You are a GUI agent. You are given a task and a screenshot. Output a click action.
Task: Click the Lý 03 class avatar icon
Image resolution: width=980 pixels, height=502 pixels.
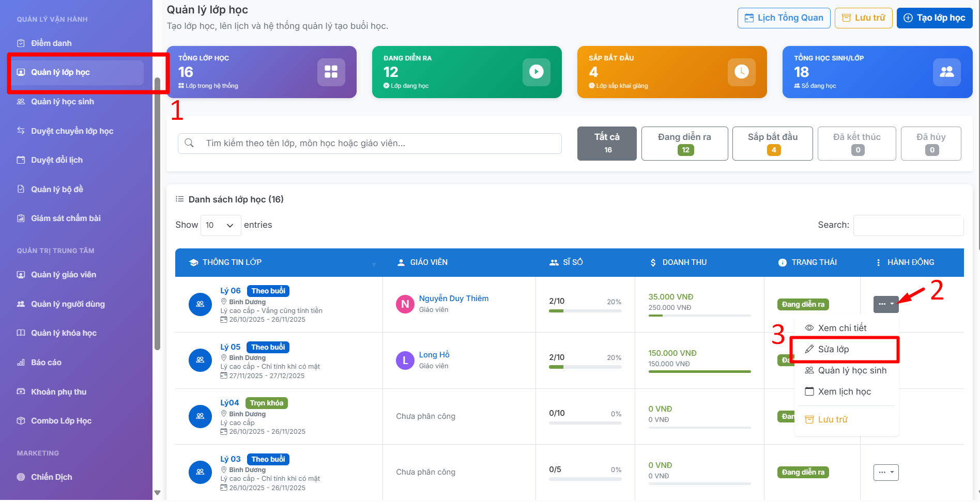[200, 473]
